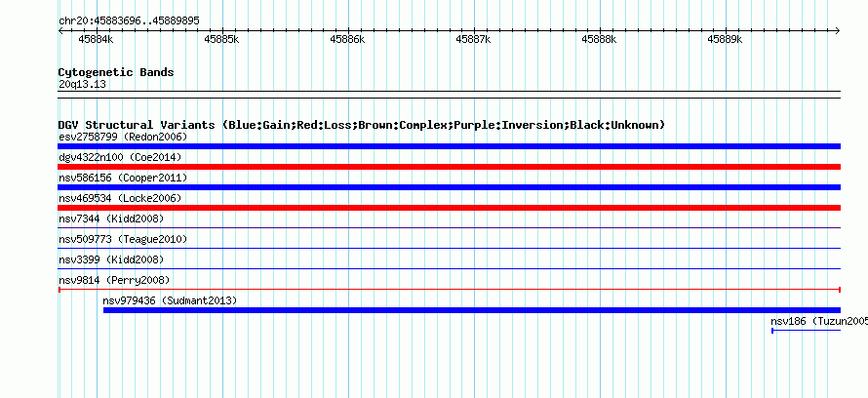Click the nsv586156 blue gain bar

click(x=449, y=187)
